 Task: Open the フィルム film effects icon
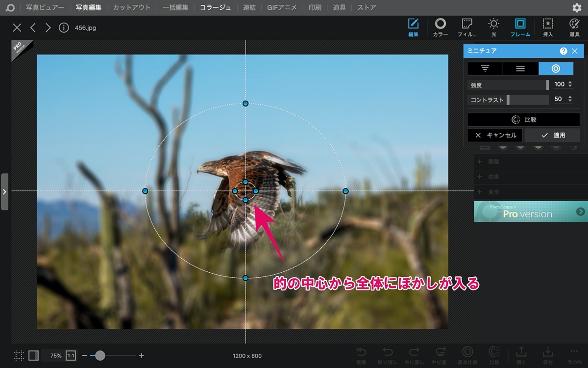[467, 27]
